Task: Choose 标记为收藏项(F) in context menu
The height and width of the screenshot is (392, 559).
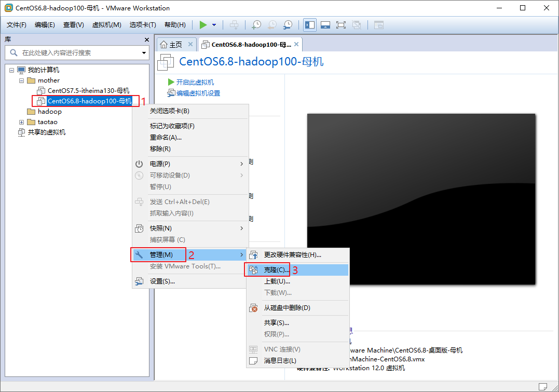Action: point(190,126)
